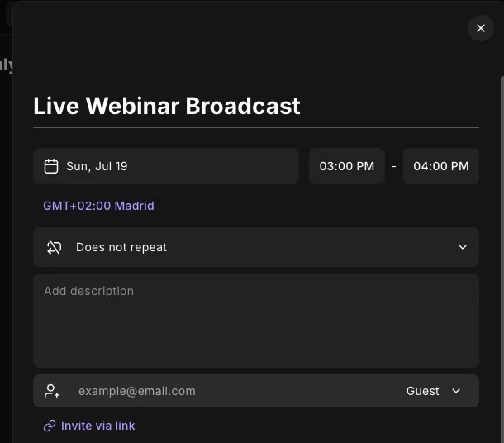Open the Does not repeat dropdown

tap(256, 247)
